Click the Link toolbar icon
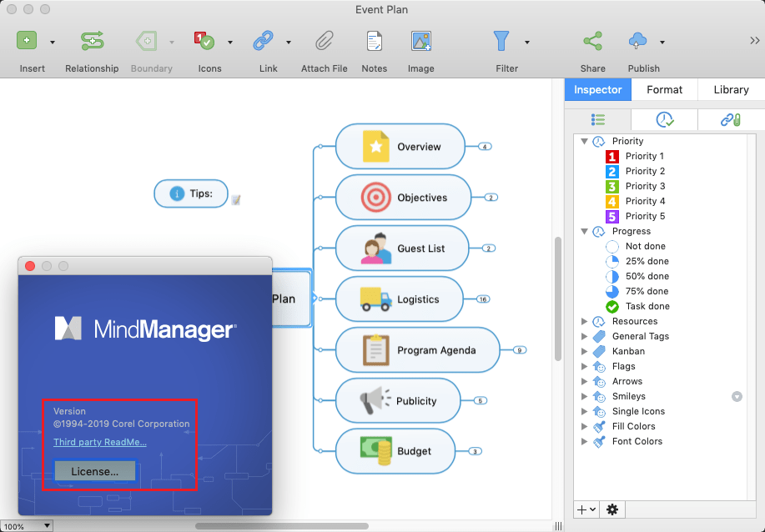765x532 pixels. (263, 41)
